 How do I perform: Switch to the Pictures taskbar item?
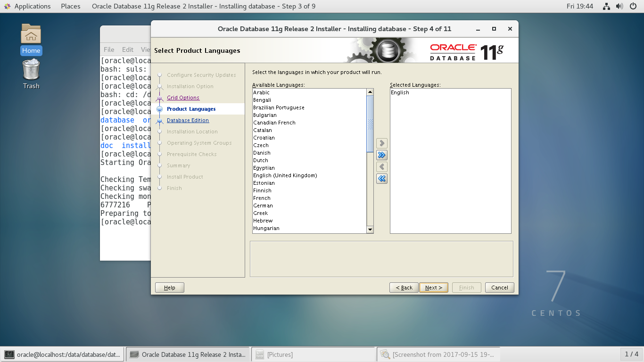coord(314,354)
